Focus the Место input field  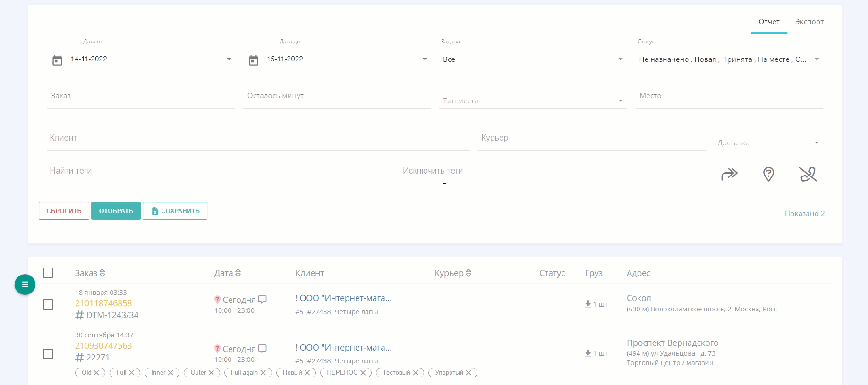tap(729, 96)
